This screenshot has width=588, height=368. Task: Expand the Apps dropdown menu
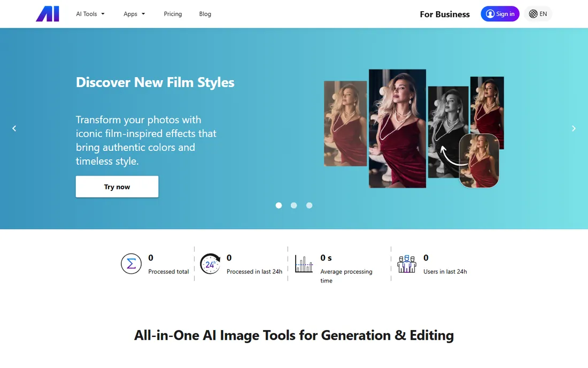pyautogui.click(x=134, y=14)
